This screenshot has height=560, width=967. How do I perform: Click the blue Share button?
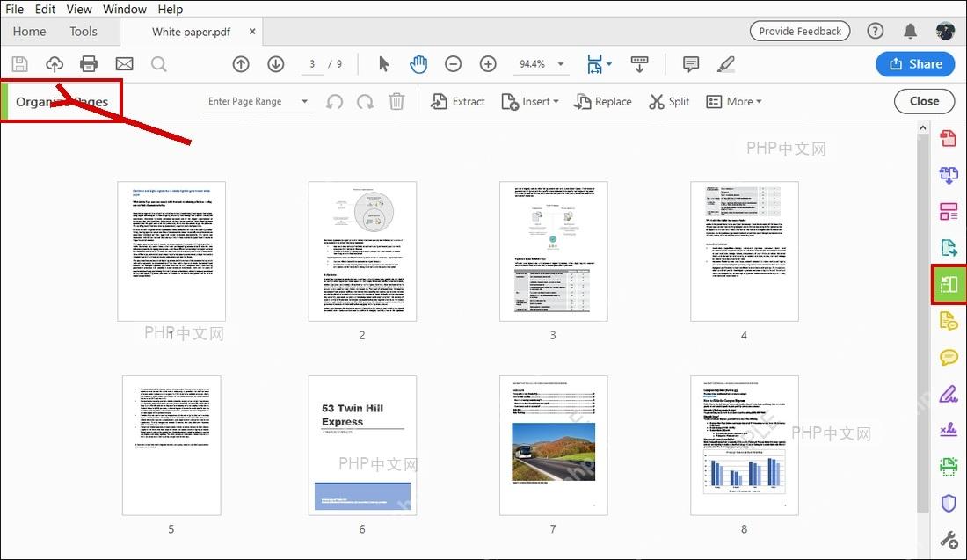pyautogui.click(x=915, y=64)
